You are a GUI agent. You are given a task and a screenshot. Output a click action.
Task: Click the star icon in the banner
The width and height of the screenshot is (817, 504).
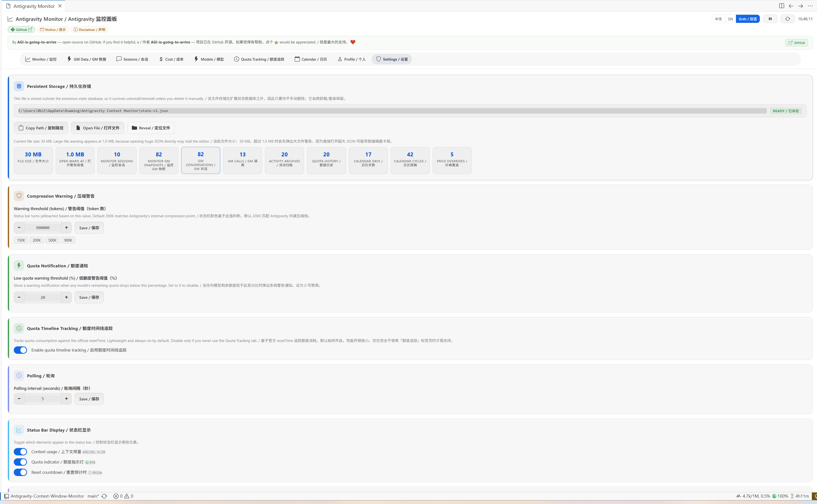(x=276, y=42)
